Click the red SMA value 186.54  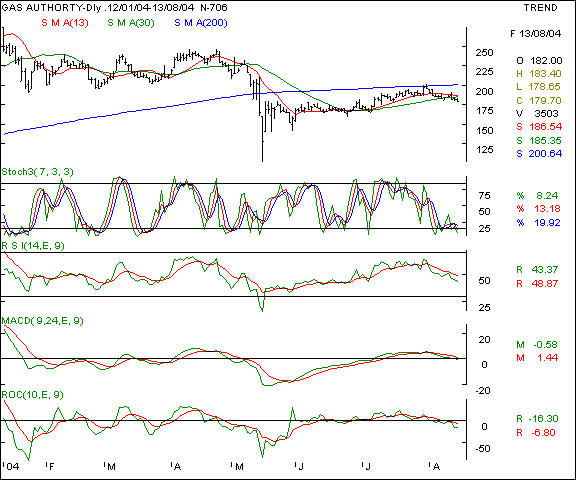[546, 127]
